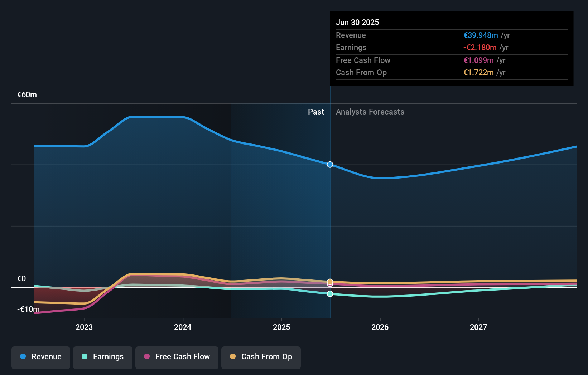The width and height of the screenshot is (588, 375).
Task: Click the Earnings legend color dot
Action: pyautogui.click(x=85, y=357)
